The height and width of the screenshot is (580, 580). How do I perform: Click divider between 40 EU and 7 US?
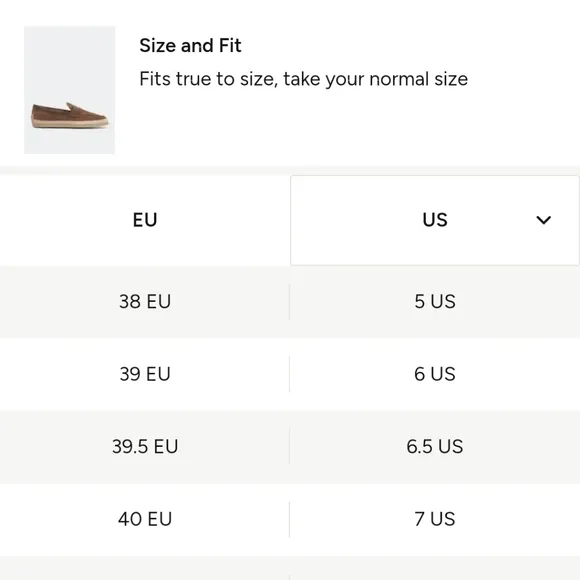tap(290, 519)
